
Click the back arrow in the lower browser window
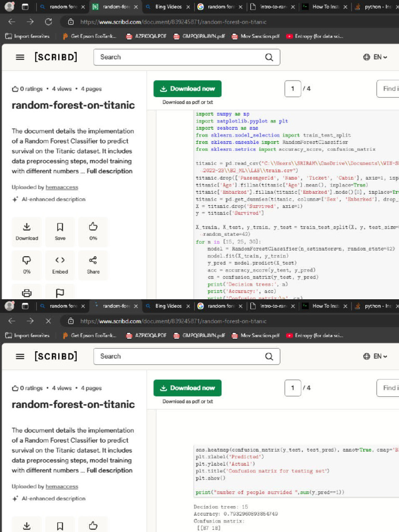12,321
